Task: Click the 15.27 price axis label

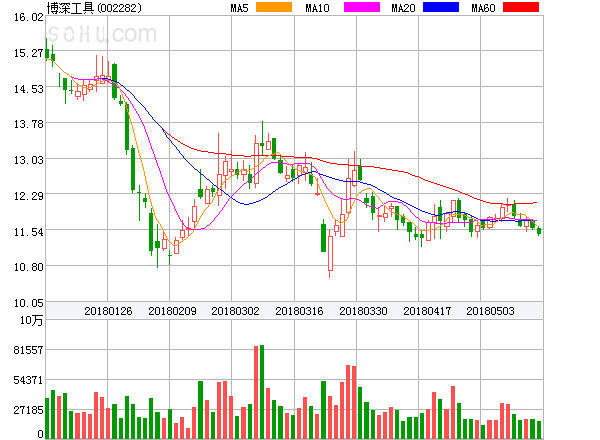Action: click(29, 53)
